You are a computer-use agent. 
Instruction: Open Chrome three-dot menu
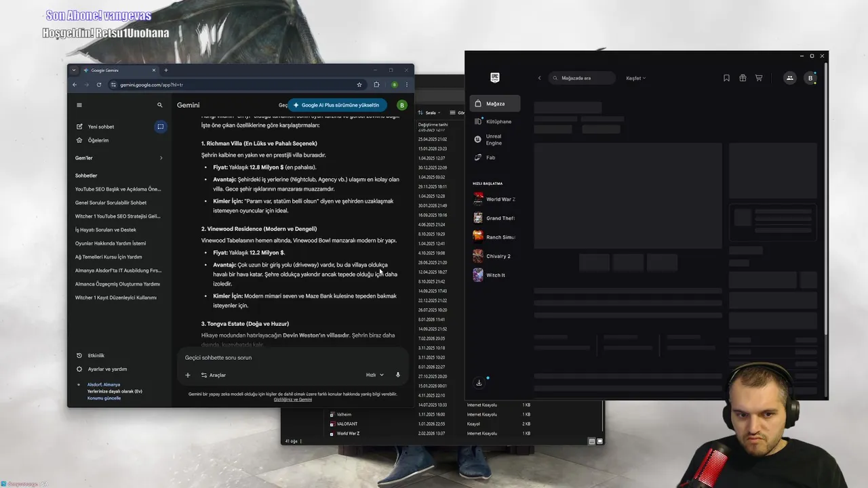click(407, 85)
